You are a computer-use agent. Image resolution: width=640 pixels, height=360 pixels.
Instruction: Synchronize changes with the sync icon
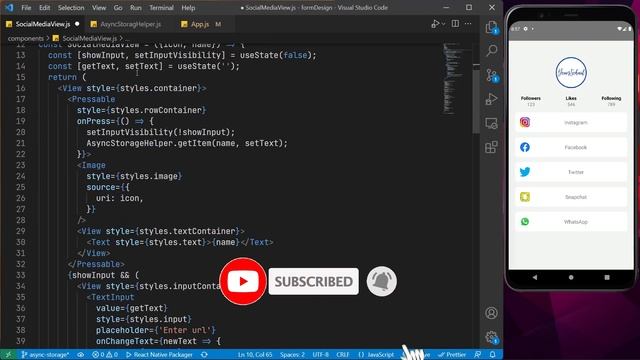point(204,354)
